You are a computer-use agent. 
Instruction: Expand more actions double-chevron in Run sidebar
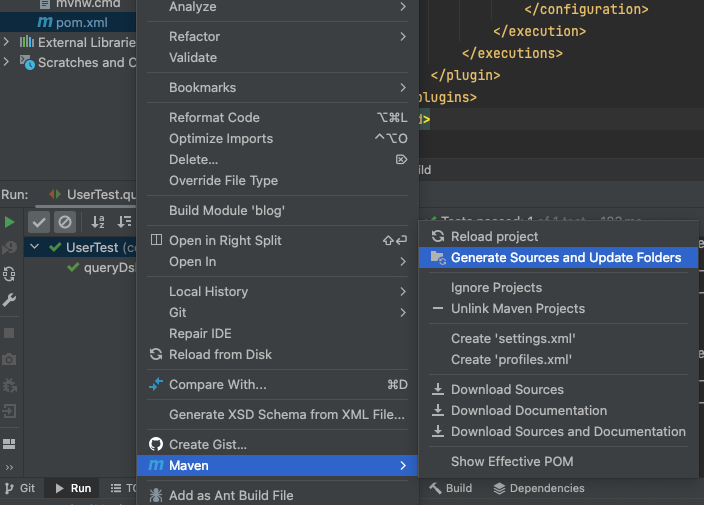(9, 467)
